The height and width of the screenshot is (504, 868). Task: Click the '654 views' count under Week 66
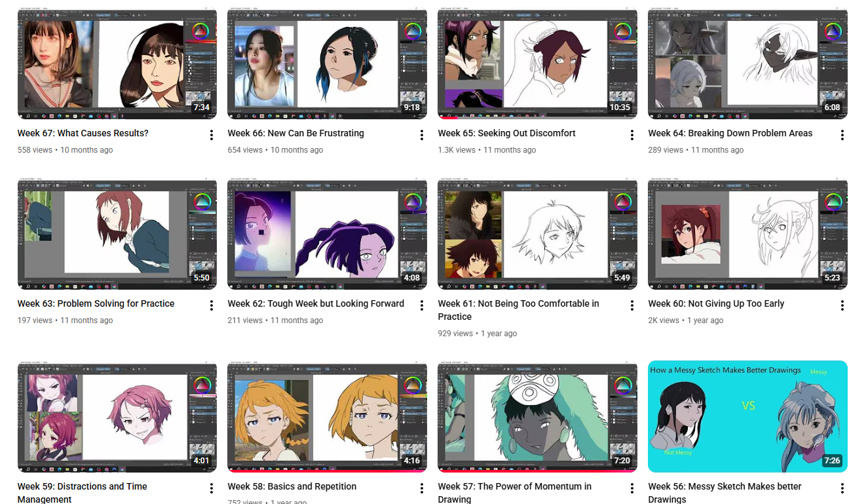click(x=245, y=150)
